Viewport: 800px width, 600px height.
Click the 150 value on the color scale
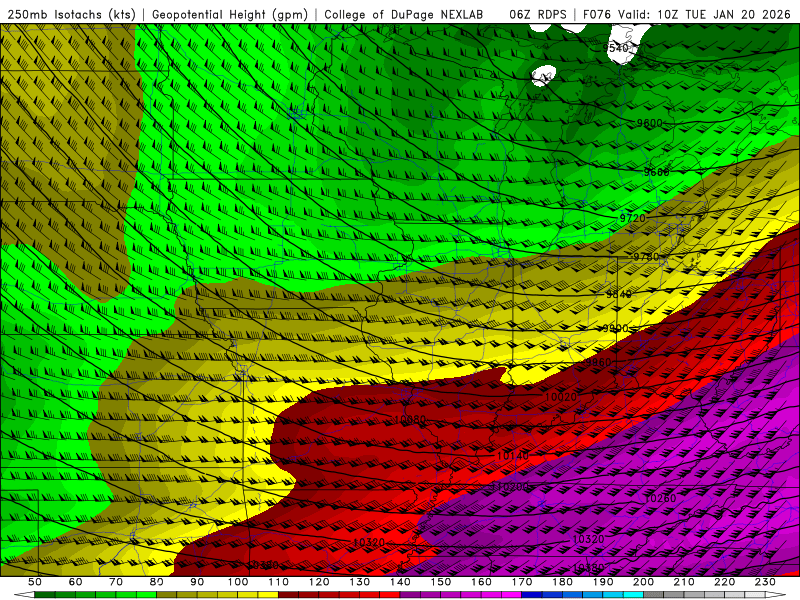[x=441, y=582]
